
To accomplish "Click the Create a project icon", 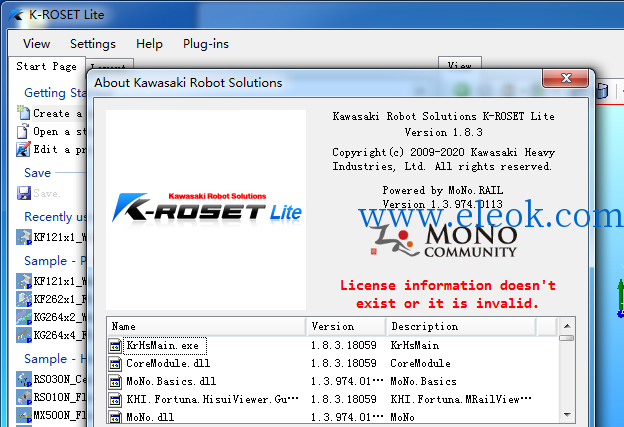I will [x=23, y=113].
